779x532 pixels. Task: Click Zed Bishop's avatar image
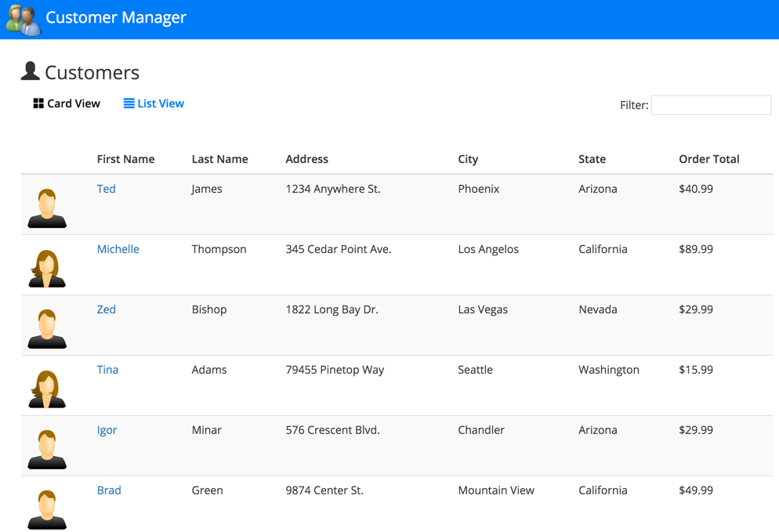pyautogui.click(x=47, y=329)
